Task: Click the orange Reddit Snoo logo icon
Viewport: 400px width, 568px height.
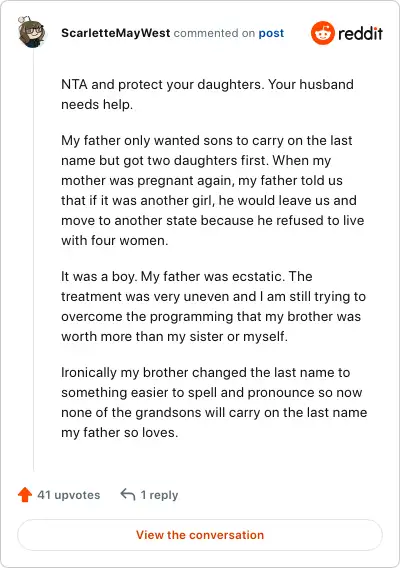Action: click(322, 33)
